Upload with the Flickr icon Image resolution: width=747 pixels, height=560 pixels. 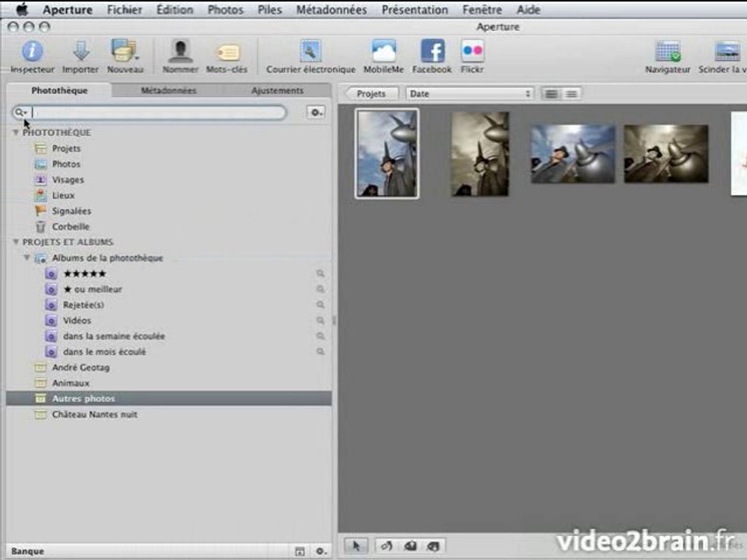click(x=472, y=51)
